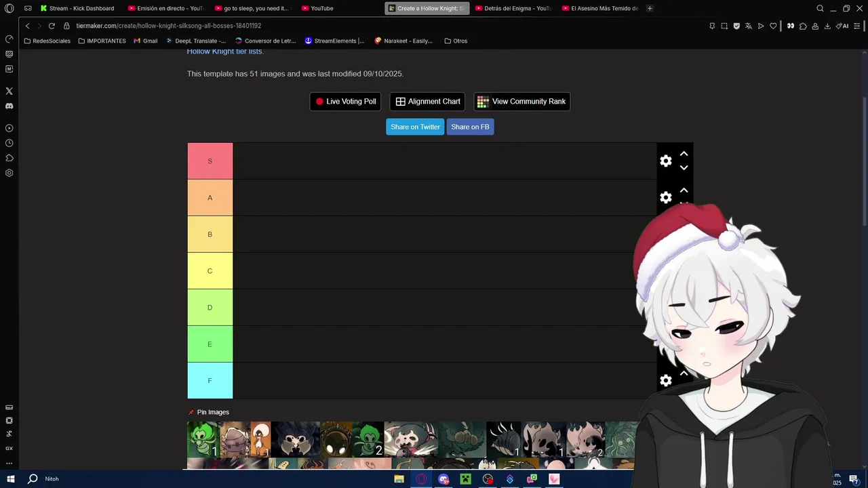Click the taskbar search magnifier
The width and height of the screenshot is (868, 488).
click(x=33, y=479)
